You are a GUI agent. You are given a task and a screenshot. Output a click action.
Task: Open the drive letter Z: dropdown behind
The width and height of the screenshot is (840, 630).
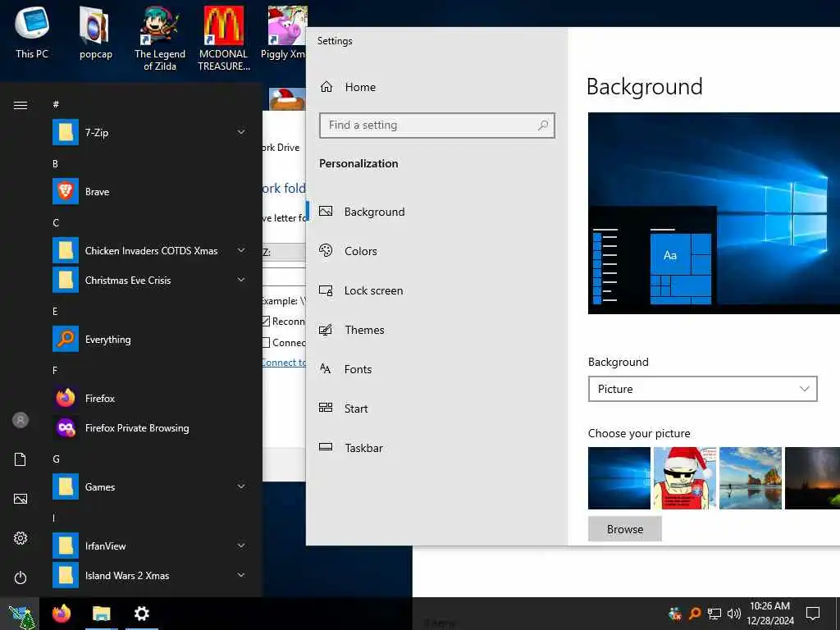[x=283, y=253]
